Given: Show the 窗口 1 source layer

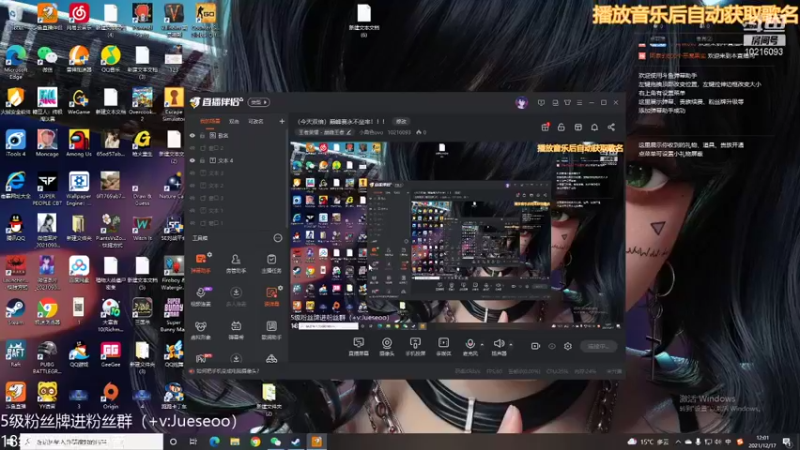Looking at the screenshot, I should 192,223.
